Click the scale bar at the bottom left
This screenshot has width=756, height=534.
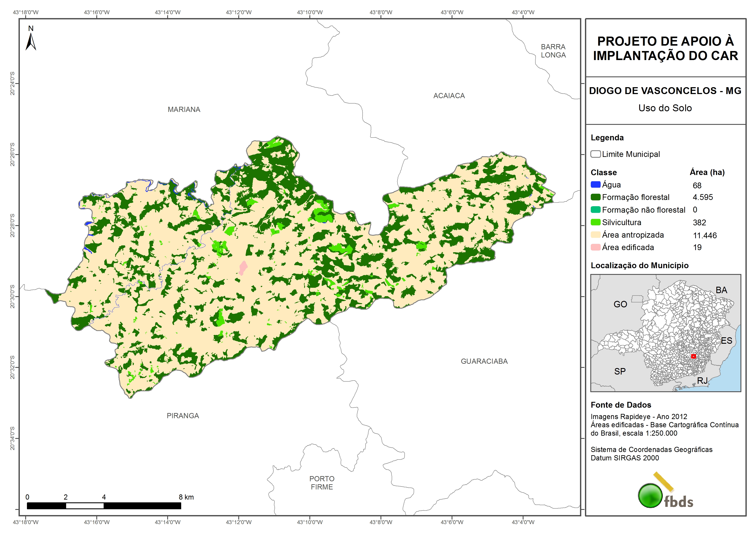(104, 506)
